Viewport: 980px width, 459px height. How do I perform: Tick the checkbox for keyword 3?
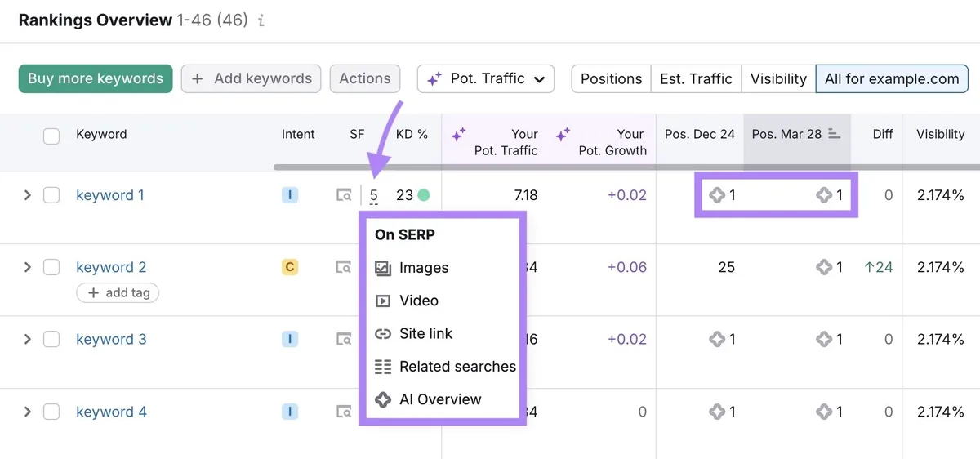[x=51, y=339]
